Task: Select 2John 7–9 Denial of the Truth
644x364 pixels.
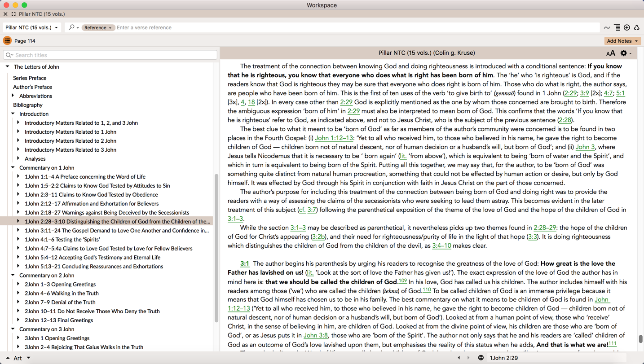Action: tap(60, 303)
